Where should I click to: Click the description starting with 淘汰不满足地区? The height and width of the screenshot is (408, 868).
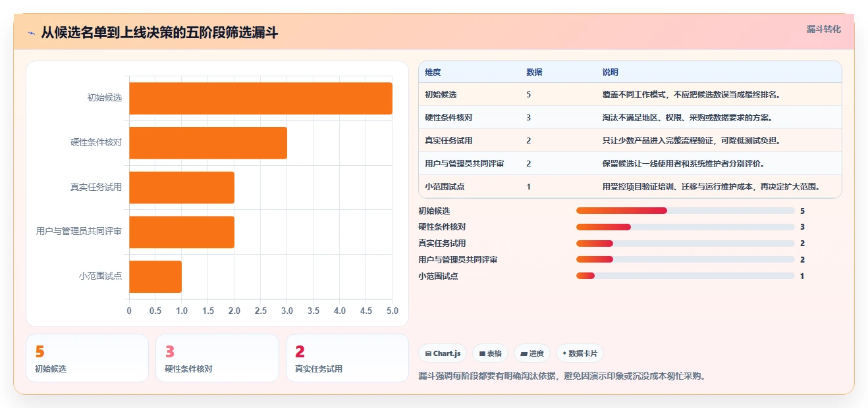(688, 118)
